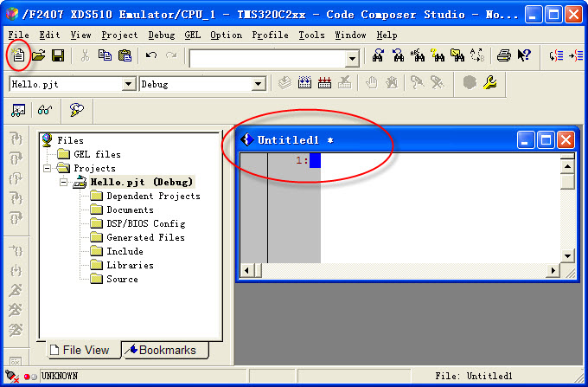Click the Paste clipboard icon
Image resolution: width=588 pixels, height=387 pixels.
tap(125, 55)
